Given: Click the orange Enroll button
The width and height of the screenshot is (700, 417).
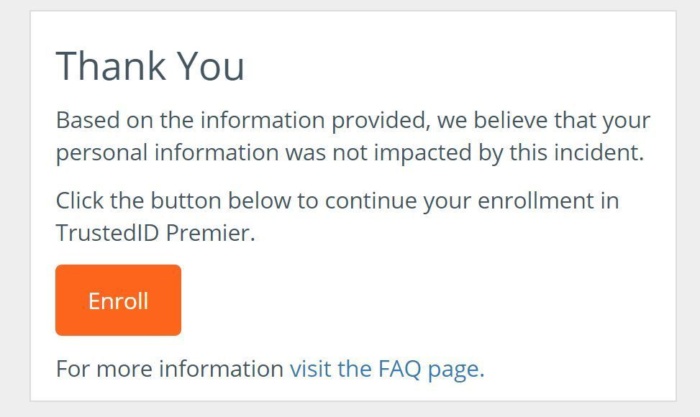Looking at the screenshot, I should point(118,300).
